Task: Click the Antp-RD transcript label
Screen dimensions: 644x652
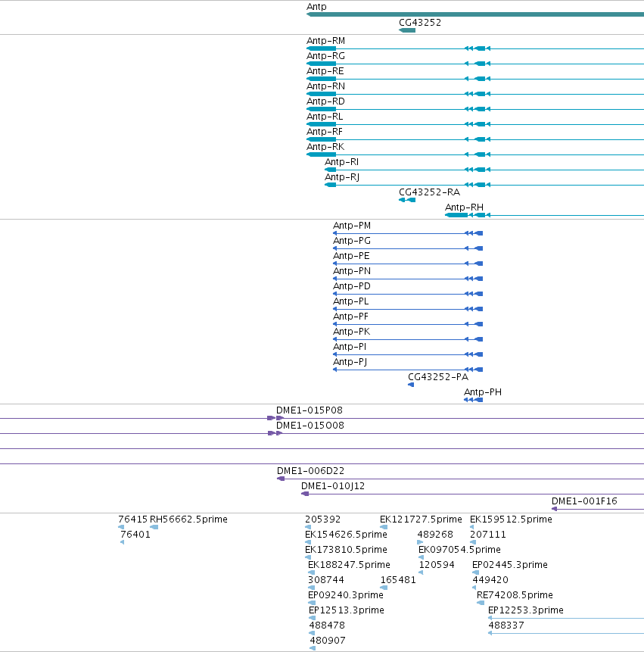Action: (x=325, y=101)
